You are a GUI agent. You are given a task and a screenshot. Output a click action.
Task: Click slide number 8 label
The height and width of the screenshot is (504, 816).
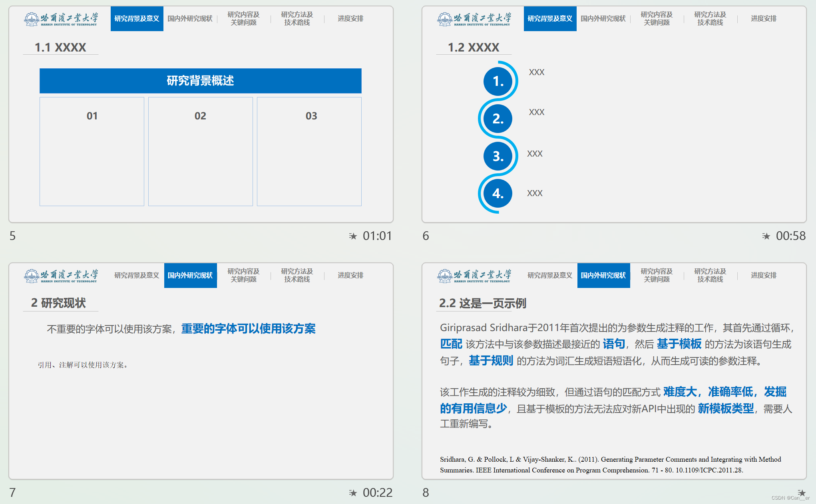[426, 493]
